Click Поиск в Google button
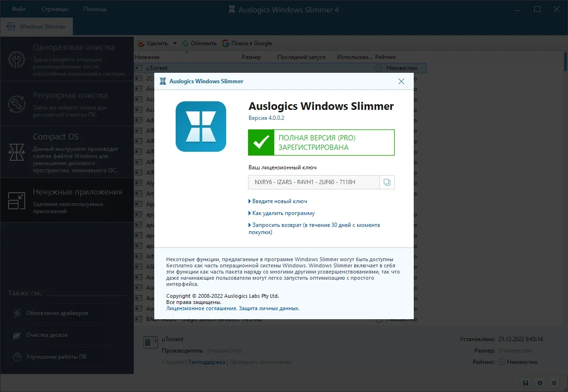This screenshot has width=568, height=392. coord(247,43)
